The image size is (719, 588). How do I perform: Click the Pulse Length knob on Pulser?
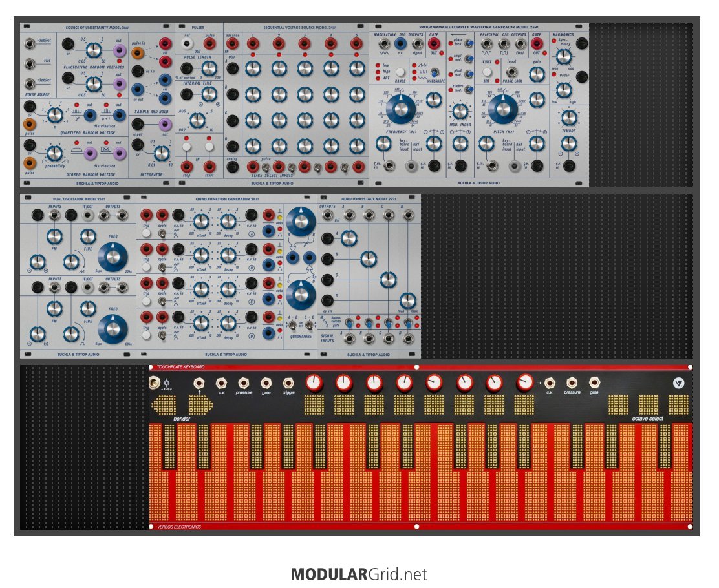pyautogui.click(x=209, y=68)
